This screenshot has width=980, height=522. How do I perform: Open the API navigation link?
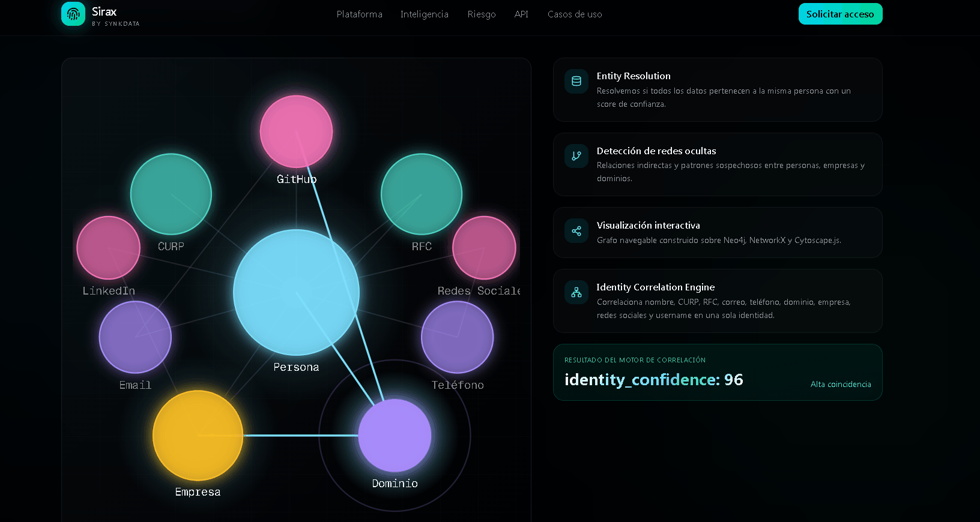521,14
